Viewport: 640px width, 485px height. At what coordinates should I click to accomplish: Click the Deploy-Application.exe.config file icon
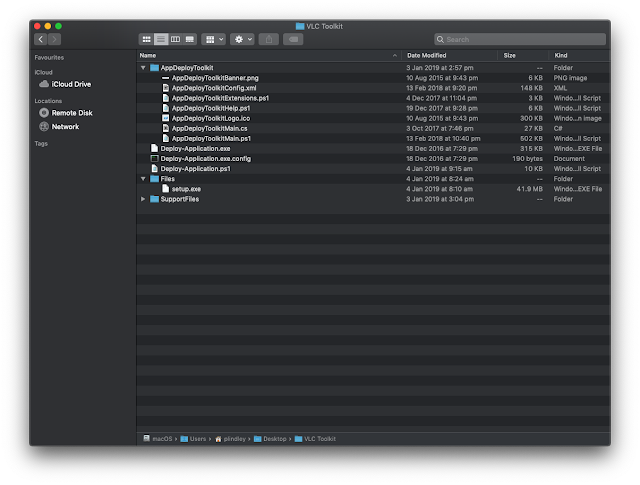pyautogui.click(x=154, y=158)
